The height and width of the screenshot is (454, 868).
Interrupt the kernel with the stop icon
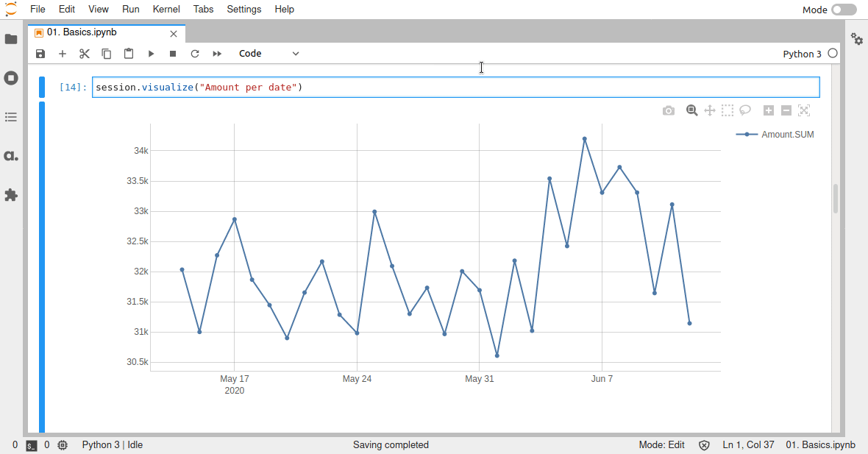(x=173, y=54)
